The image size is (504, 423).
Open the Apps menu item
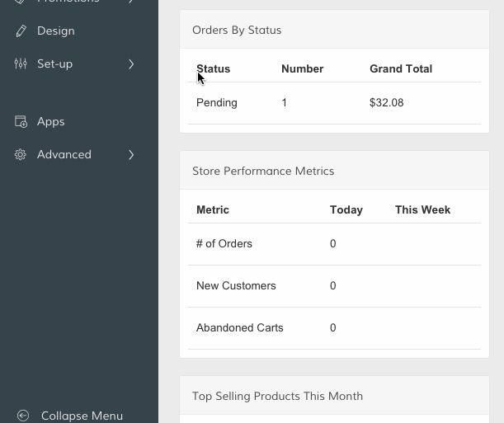[x=51, y=121]
